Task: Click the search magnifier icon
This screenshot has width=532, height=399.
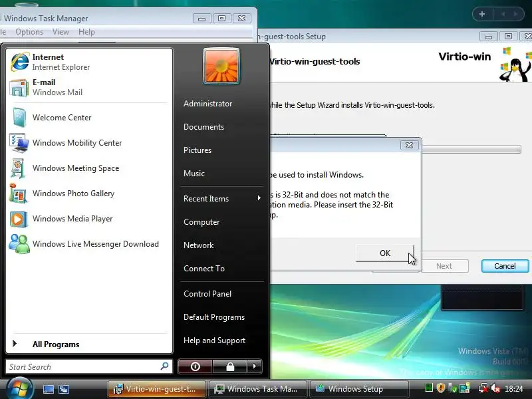Action: click(x=164, y=366)
